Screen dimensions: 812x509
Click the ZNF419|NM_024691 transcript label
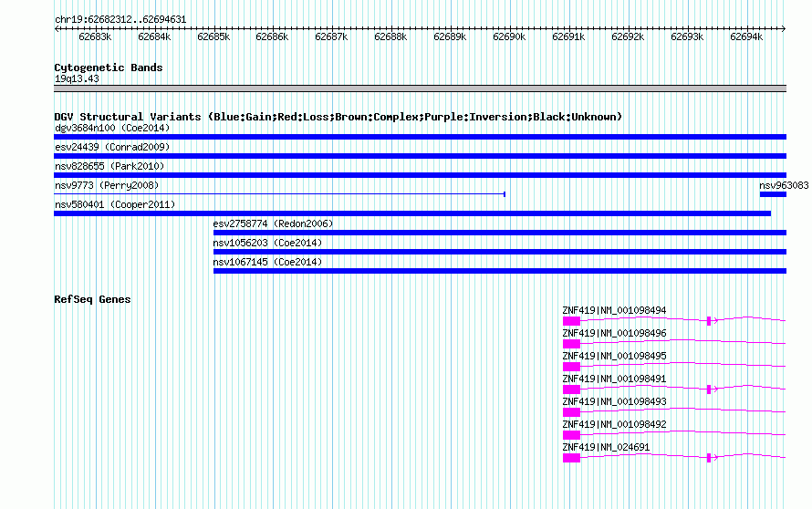point(606,447)
